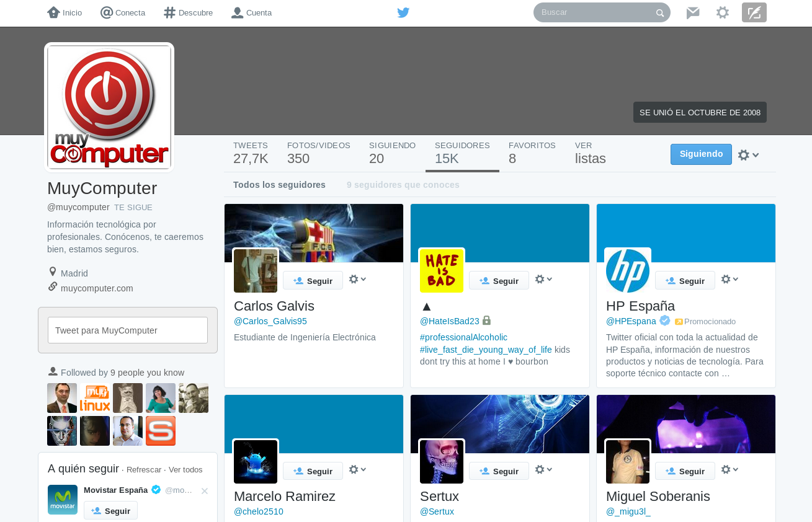The width and height of the screenshot is (812, 522).
Task: Expand MuyComputer profile gear dropdown
Action: [x=748, y=155]
